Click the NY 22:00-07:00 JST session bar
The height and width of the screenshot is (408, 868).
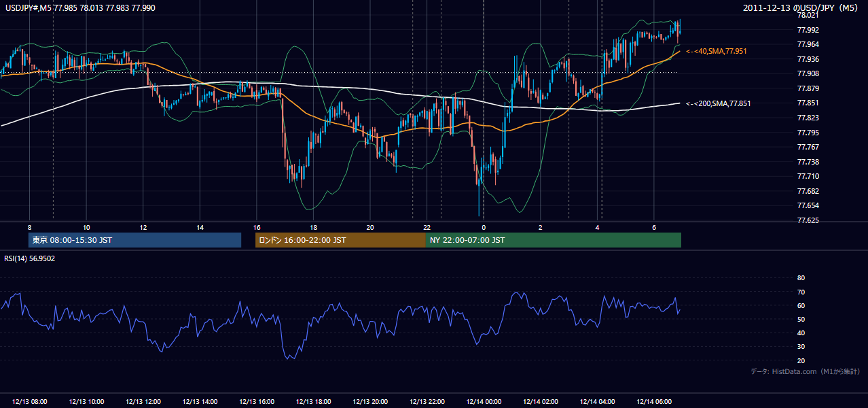[x=554, y=240]
